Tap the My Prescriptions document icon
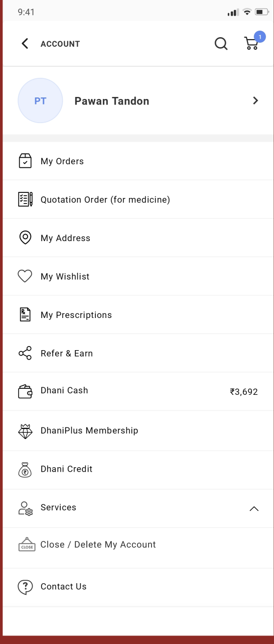The height and width of the screenshot is (644, 274). [x=25, y=315]
